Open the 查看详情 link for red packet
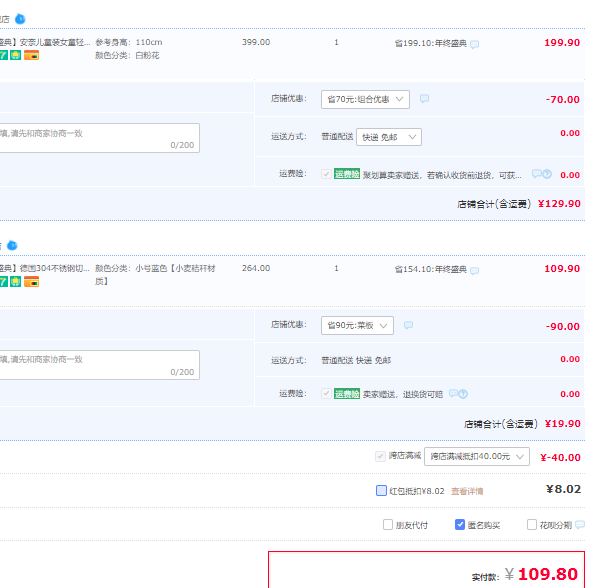The image size is (594, 588). coord(467,491)
